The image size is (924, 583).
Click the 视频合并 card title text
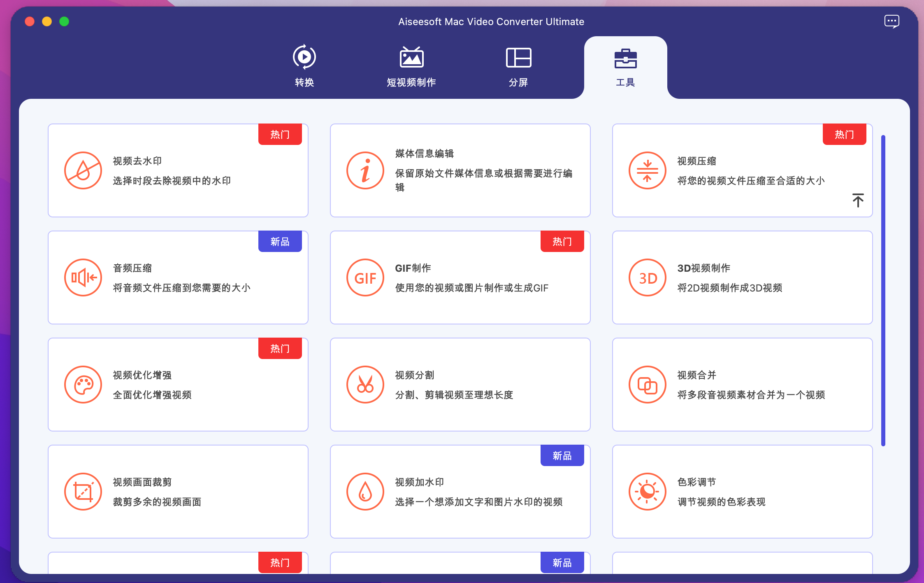pos(696,375)
